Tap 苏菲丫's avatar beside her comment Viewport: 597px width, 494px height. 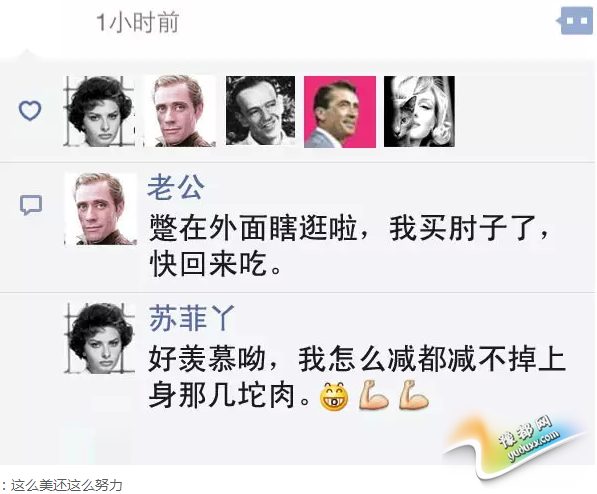(100, 338)
